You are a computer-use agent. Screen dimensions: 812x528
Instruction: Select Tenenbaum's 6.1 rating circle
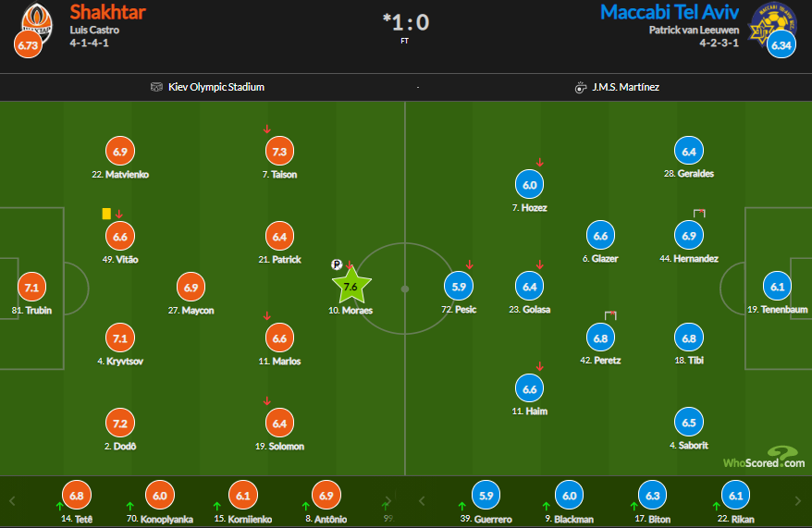click(x=778, y=287)
